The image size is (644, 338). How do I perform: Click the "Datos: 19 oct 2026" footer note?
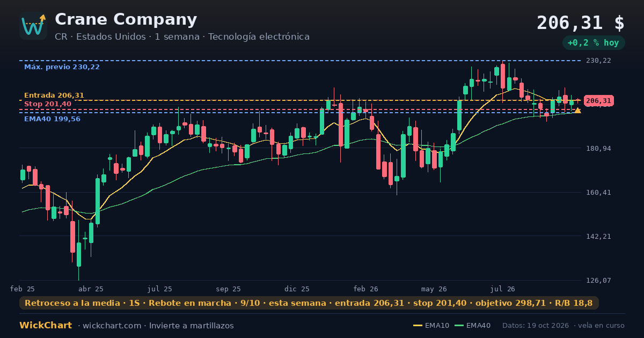tap(536, 326)
